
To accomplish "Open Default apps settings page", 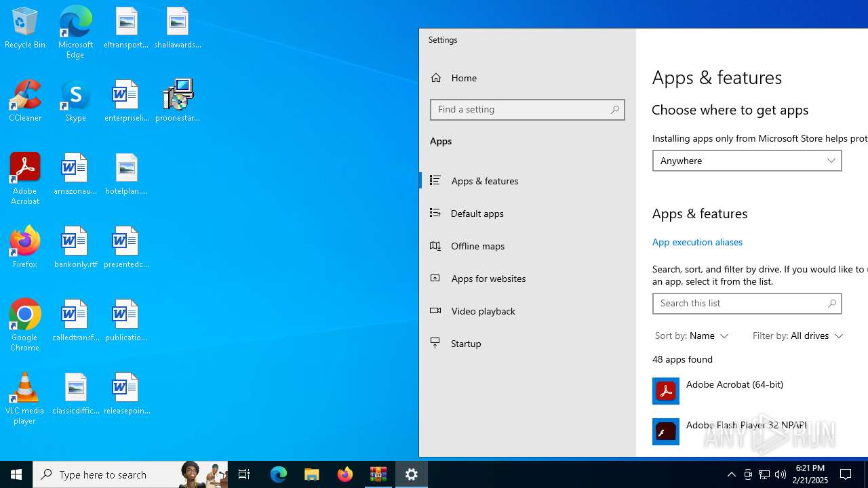I will (528, 213).
